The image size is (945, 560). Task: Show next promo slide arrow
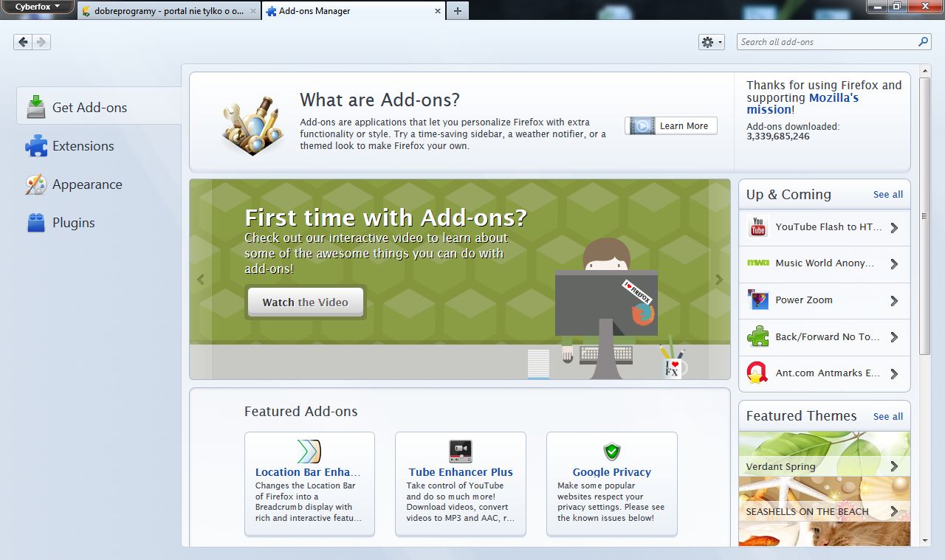[x=719, y=279]
